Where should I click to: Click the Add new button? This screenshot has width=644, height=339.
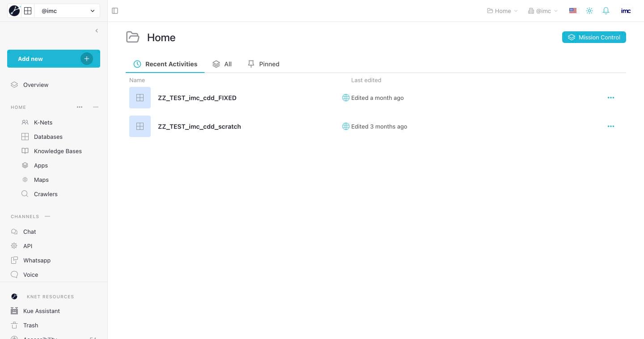54,59
